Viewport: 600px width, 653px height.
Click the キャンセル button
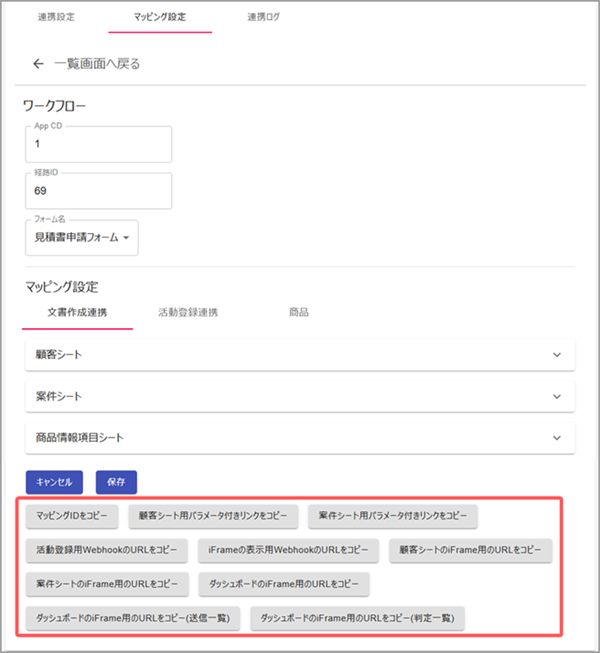click(x=55, y=481)
